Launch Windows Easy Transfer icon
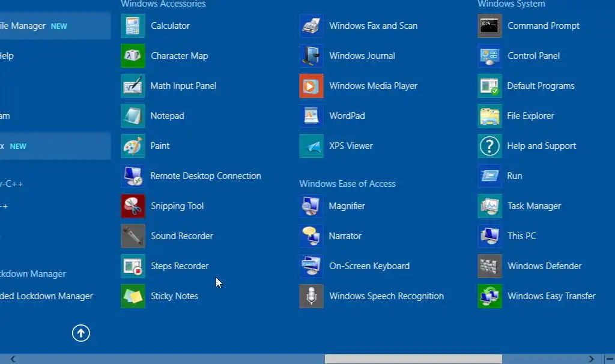615x364 pixels. tap(490, 296)
